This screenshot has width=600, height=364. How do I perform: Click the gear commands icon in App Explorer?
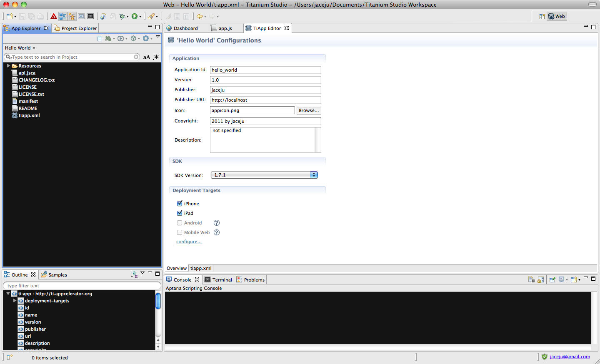[146, 38]
